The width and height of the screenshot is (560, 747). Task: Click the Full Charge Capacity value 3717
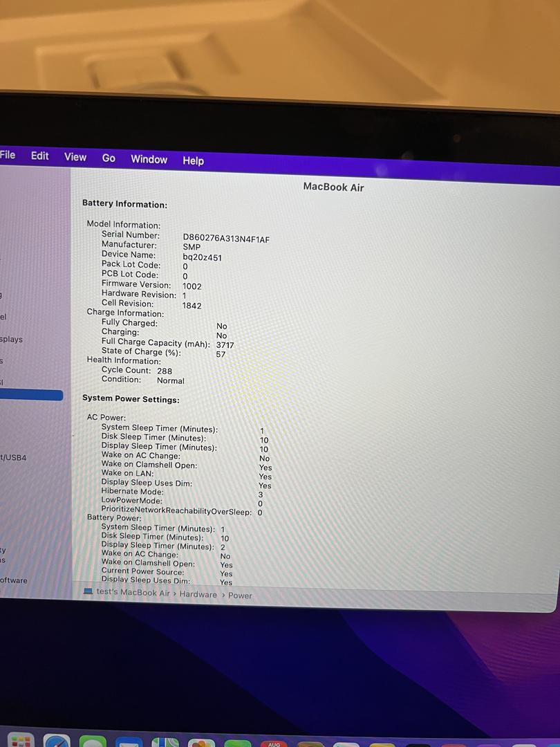(x=225, y=344)
